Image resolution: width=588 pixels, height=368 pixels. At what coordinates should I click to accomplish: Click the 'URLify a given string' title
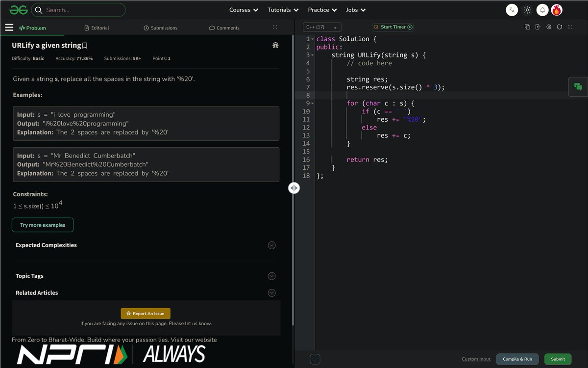point(47,45)
